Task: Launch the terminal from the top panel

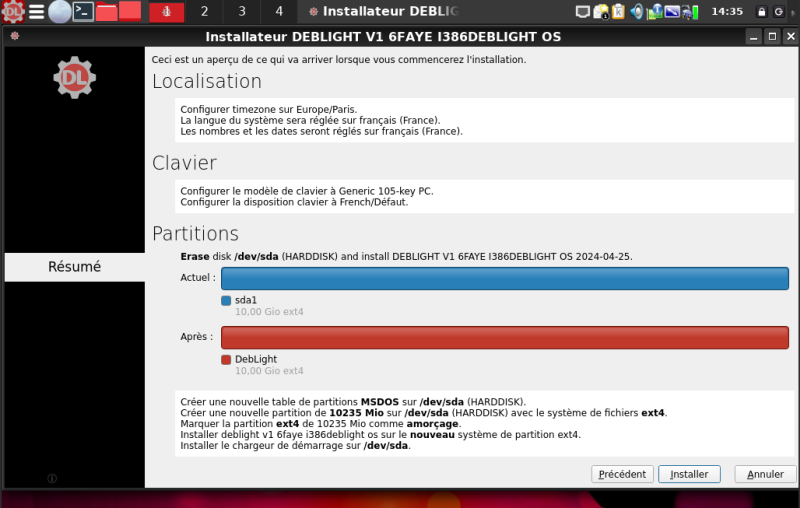Action: coord(84,12)
